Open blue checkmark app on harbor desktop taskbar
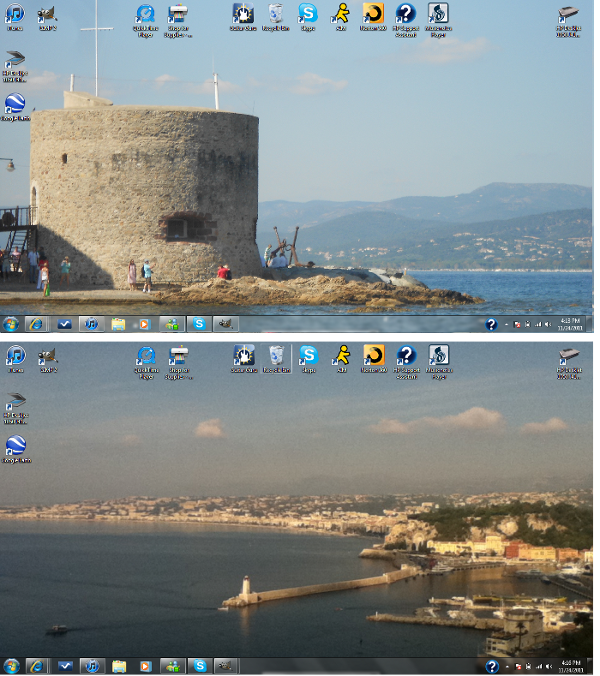Screen dimensions: 600x676 tap(65, 667)
